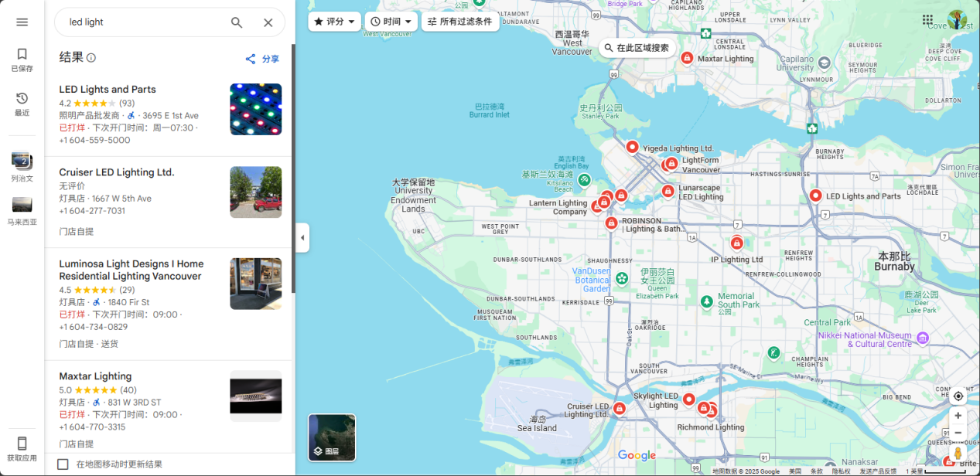Click LED Lights and Parts map pin
The width and height of the screenshot is (980, 476).
815,195
